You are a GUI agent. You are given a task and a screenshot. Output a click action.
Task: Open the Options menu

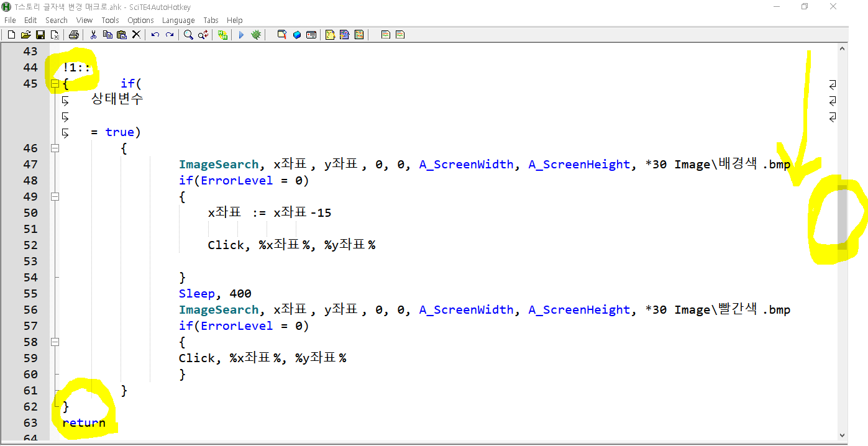point(140,20)
